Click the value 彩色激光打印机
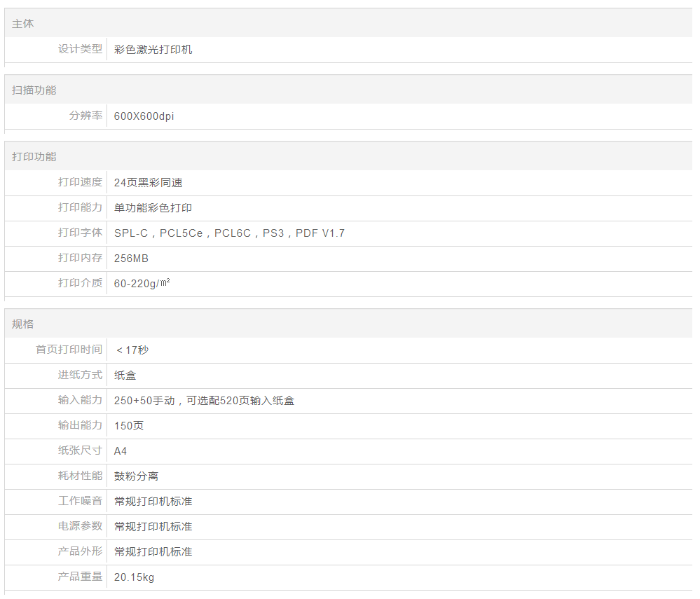700x599 pixels. coord(153,50)
